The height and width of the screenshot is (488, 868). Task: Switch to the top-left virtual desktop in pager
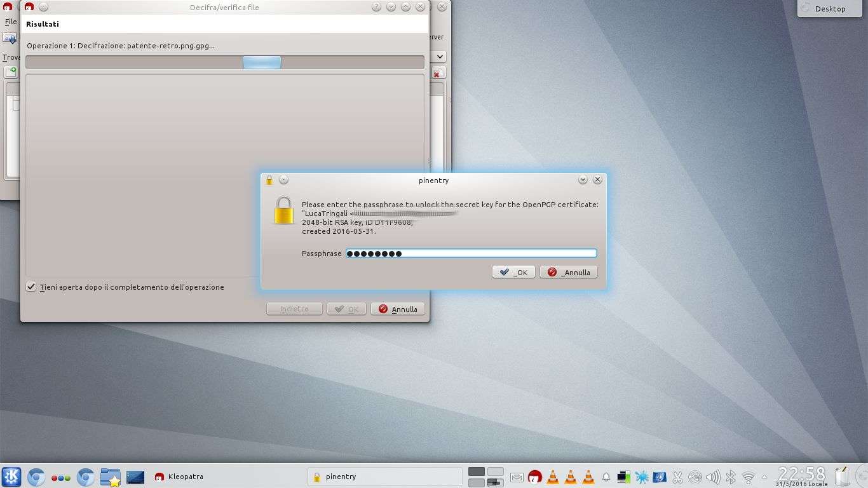pos(477,471)
